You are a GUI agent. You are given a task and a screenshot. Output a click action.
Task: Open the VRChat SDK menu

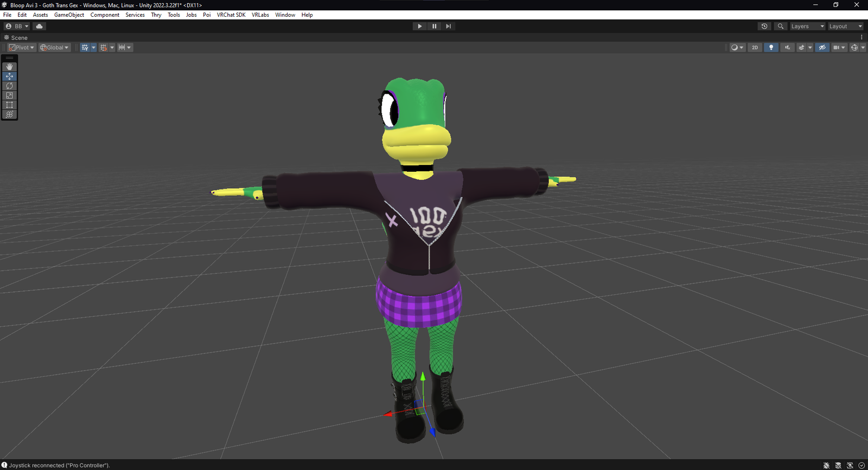point(231,15)
